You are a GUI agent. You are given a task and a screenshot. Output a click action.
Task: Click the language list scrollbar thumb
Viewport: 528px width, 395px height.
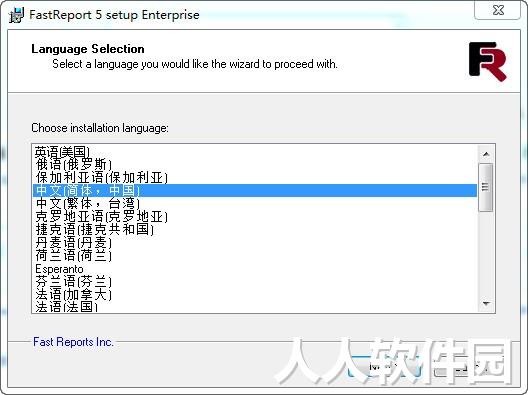click(x=486, y=187)
